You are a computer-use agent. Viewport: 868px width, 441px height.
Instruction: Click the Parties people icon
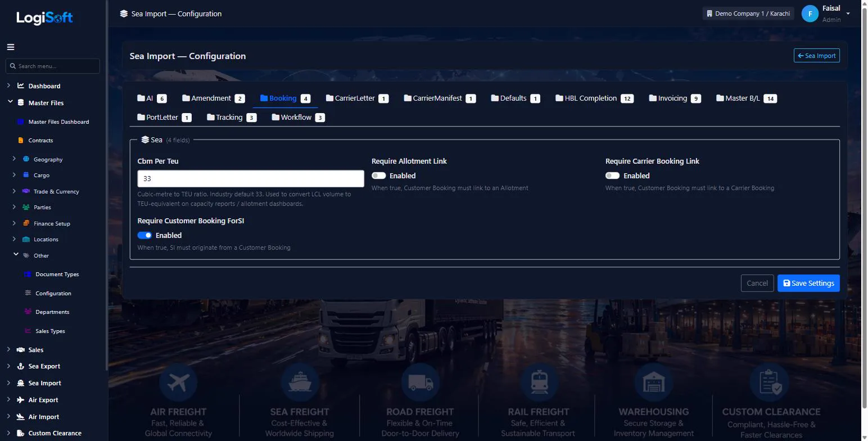(x=26, y=207)
